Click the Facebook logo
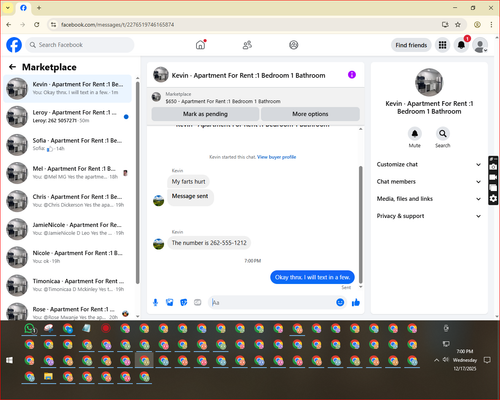The width and height of the screenshot is (500, 400). (14, 45)
